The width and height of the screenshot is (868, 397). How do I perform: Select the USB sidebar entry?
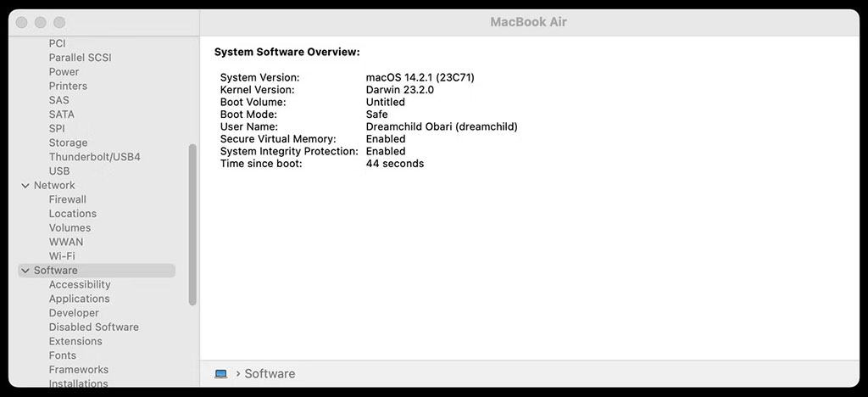coord(59,171)
